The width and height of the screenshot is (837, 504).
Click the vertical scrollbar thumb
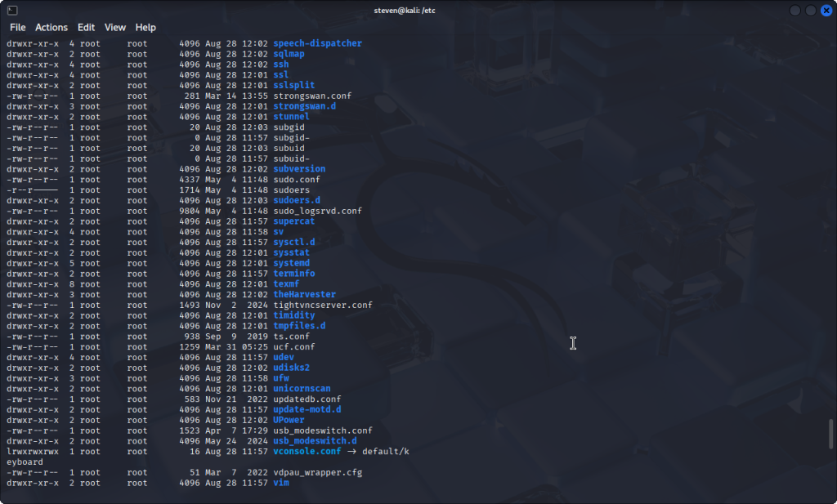831,434
